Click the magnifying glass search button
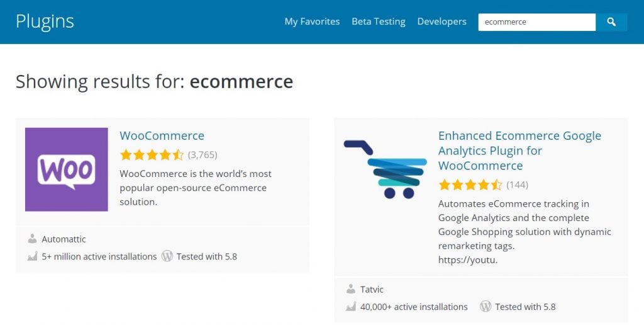The width and height of the screenshot is (644, 325). pyautogui.click(x=611, y=22)
